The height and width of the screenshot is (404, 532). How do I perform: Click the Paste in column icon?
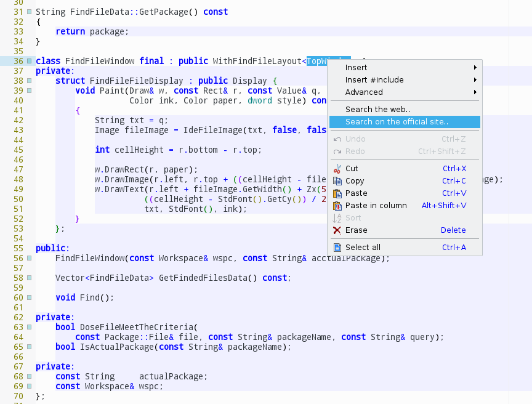(x=337, y=206)
